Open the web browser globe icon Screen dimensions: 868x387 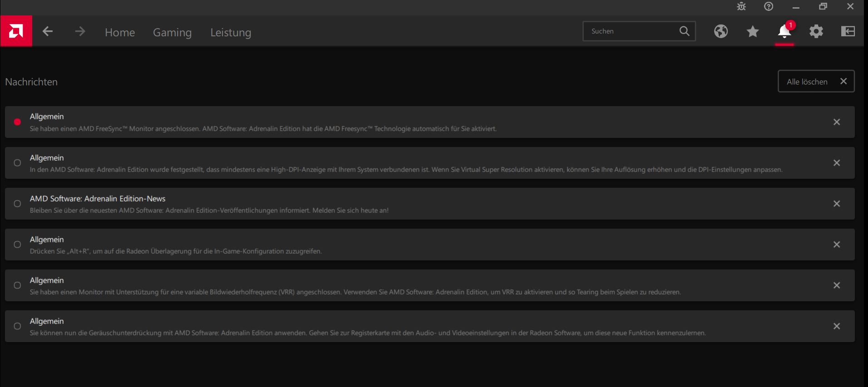pos(721,31)
